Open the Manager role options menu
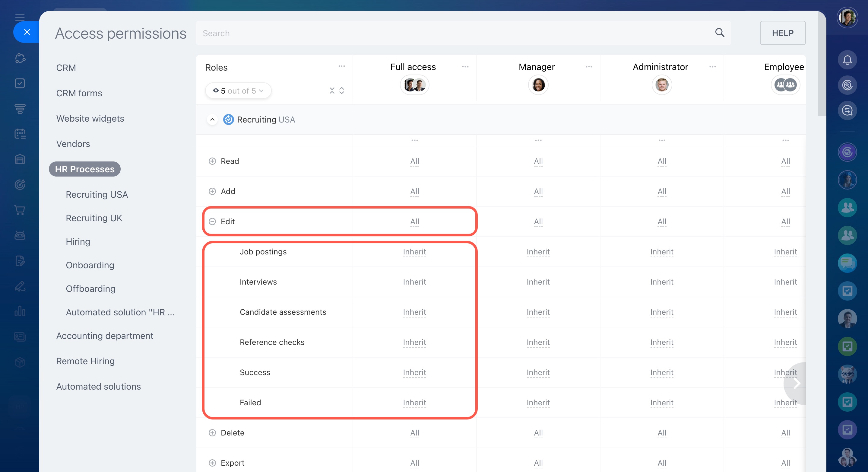The image size is (868, 472). (x=589, y=67)
